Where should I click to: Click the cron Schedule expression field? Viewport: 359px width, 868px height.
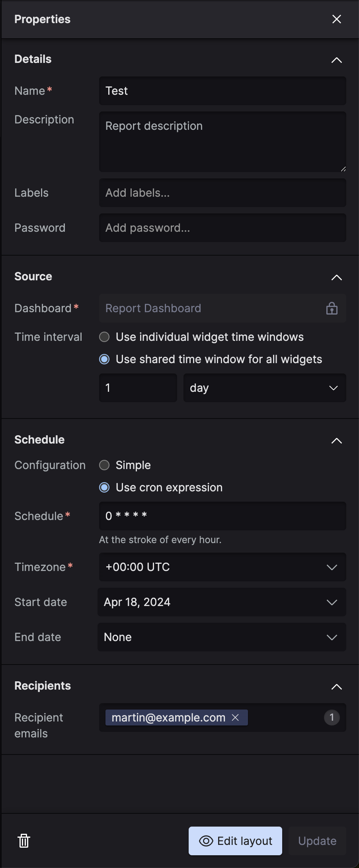coord(222,516)
